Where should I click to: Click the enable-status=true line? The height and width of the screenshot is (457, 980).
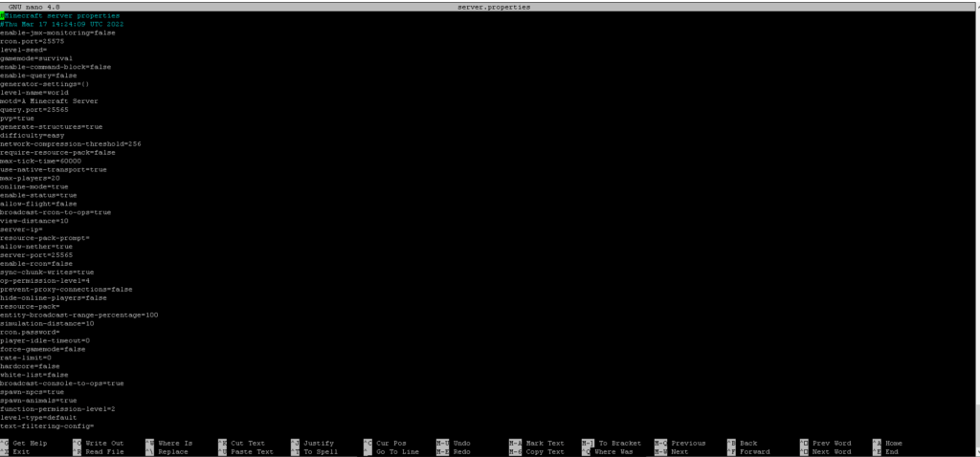tap(38, 195)
